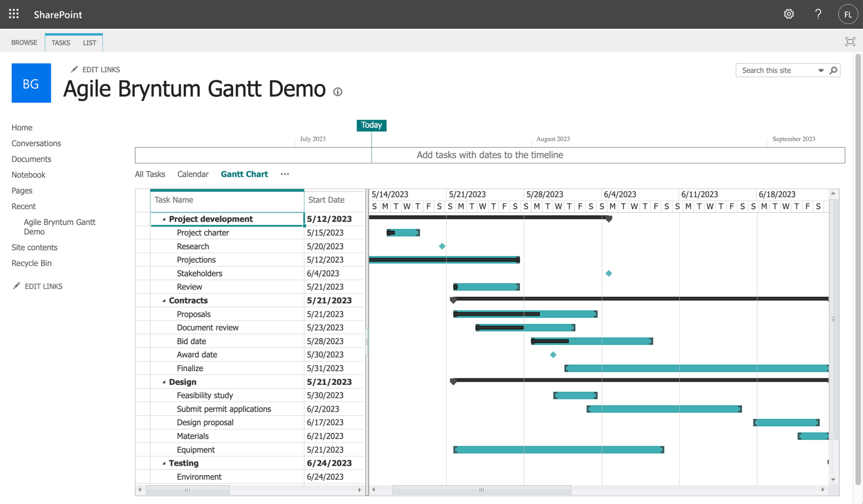Open the SharePoint settings gear
Image resolution: width=863 pixels, height=504 pixels.
(x=789, y=14)
